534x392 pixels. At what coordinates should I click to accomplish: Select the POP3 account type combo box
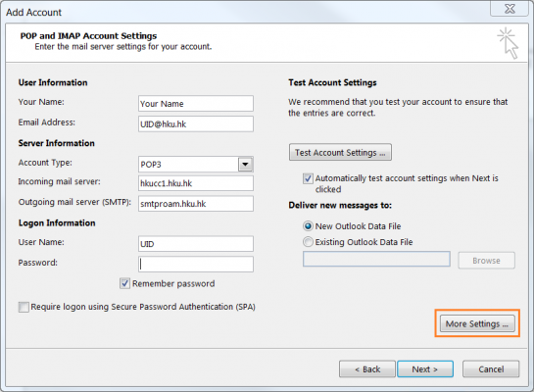point(196,165)
